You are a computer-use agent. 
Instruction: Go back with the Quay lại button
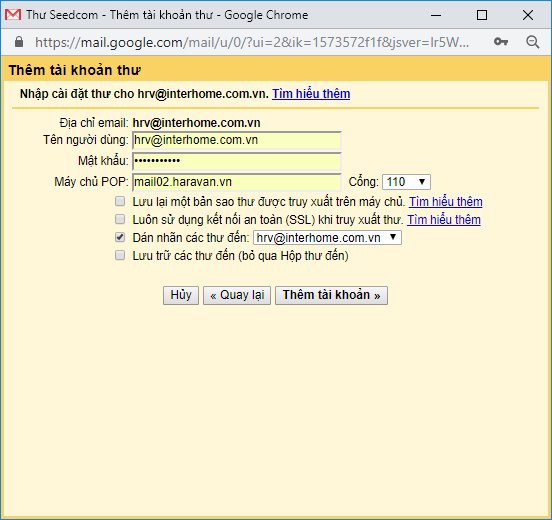tap(237, 295)
